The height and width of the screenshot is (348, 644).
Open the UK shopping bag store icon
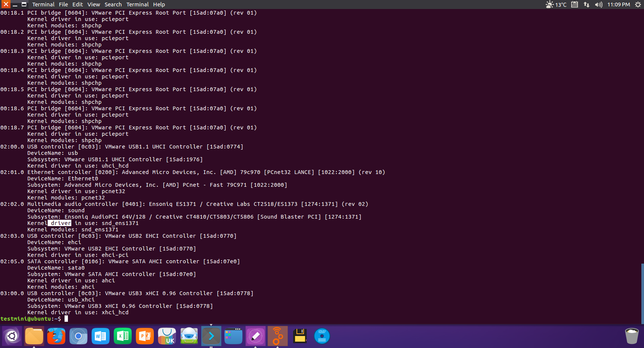coord(167,336)
